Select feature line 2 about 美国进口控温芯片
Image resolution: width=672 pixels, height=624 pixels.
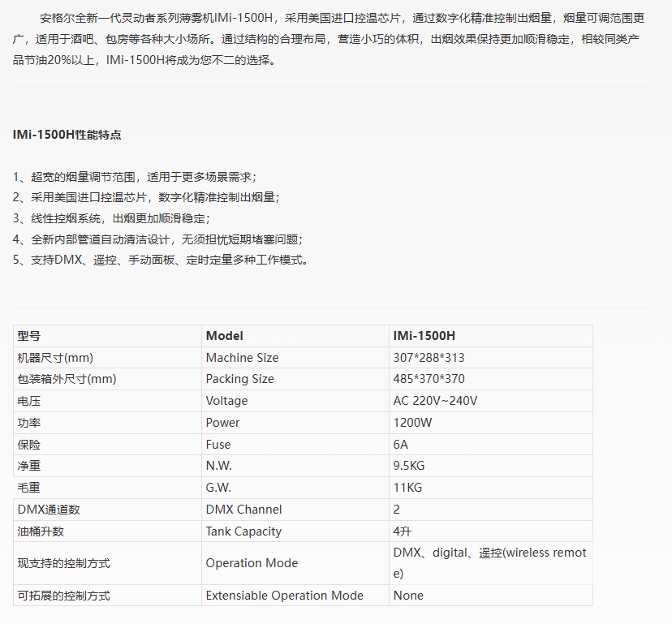tap(146, 197)
